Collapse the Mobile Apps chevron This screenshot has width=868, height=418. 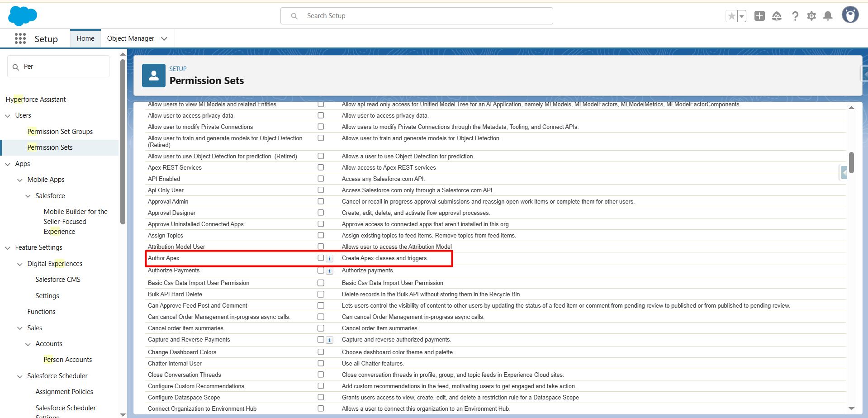[x=20, y=180]
